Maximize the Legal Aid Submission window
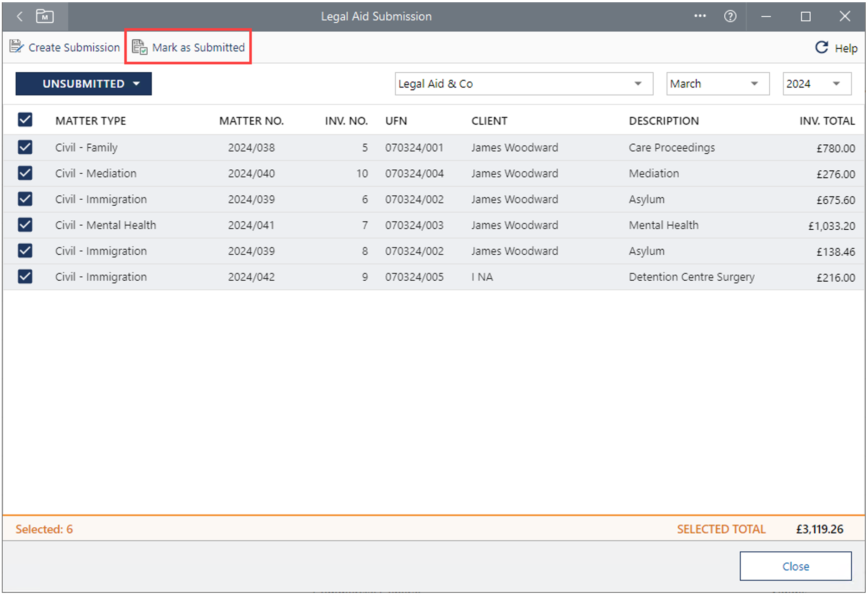Screen dimensions: 868x596 tap(805, 17)
